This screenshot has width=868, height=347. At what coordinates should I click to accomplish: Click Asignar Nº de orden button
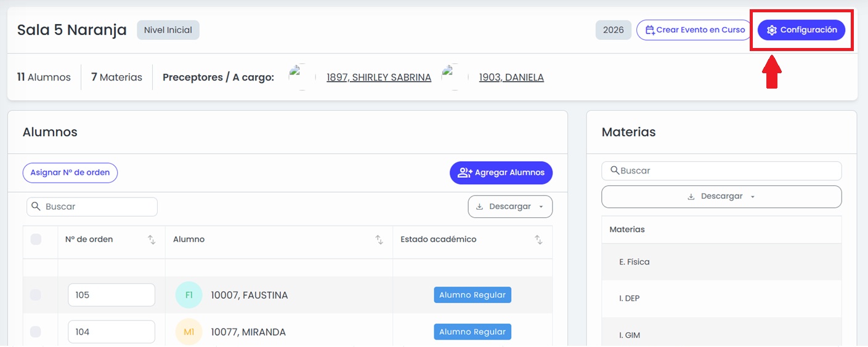click(70, 173)
